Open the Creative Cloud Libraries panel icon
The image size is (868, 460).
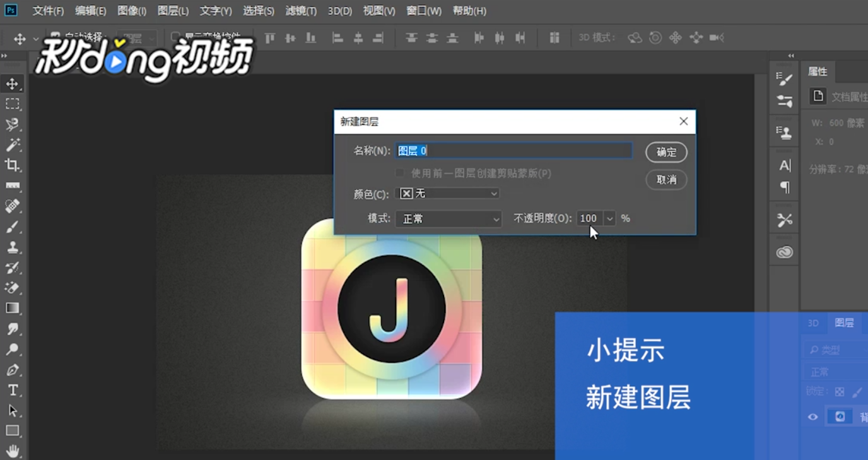(x=785, y=252)
